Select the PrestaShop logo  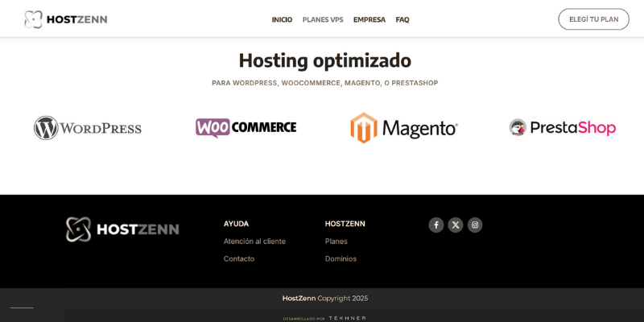(x=562, y=127)
